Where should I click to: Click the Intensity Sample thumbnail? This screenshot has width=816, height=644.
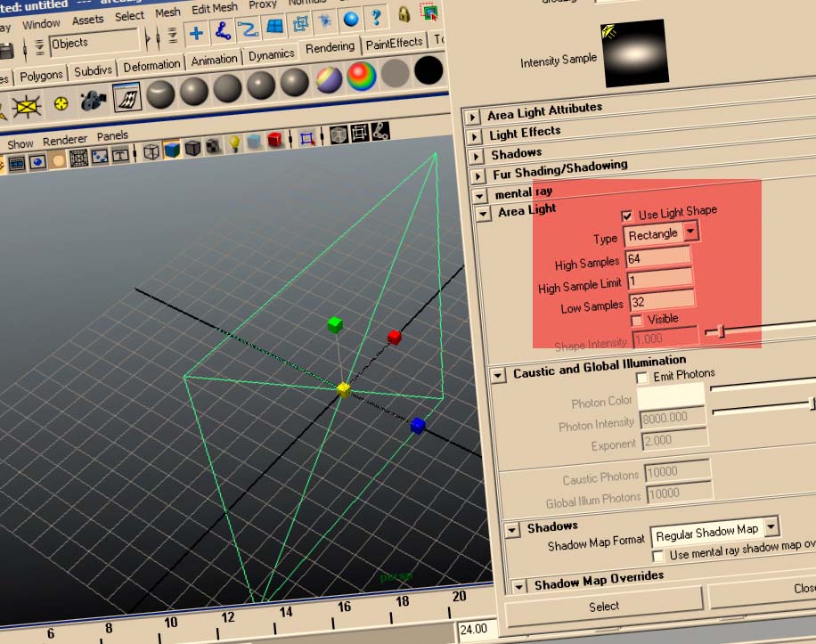[x=634, y=53]
